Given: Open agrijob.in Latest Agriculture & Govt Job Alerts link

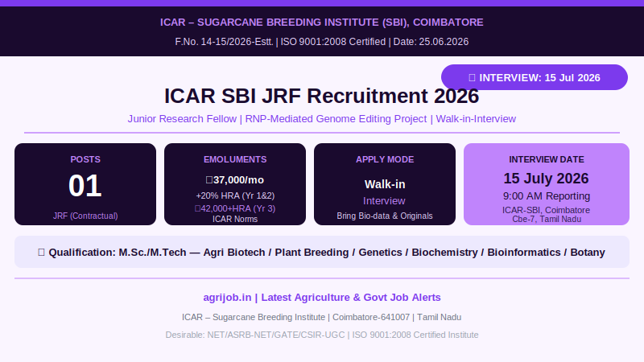Looking at the screenshot, I should pyautogui.click(x=322, y=298).
